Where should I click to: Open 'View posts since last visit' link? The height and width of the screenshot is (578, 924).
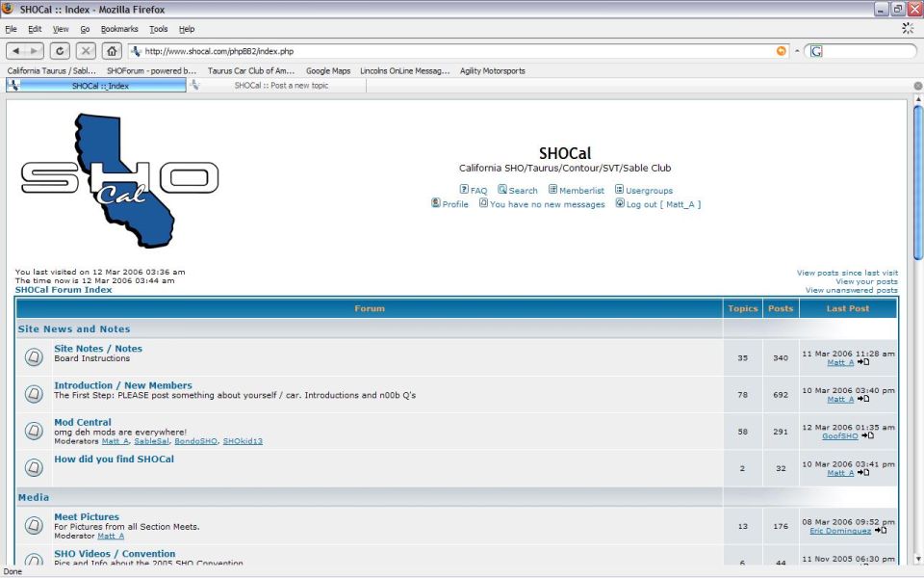click(847, 273)
